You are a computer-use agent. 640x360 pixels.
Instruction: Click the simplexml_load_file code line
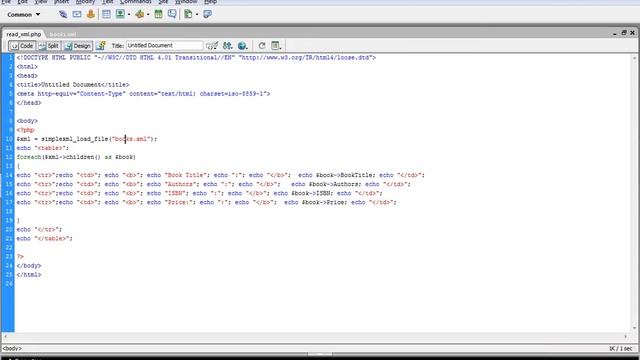87,139
